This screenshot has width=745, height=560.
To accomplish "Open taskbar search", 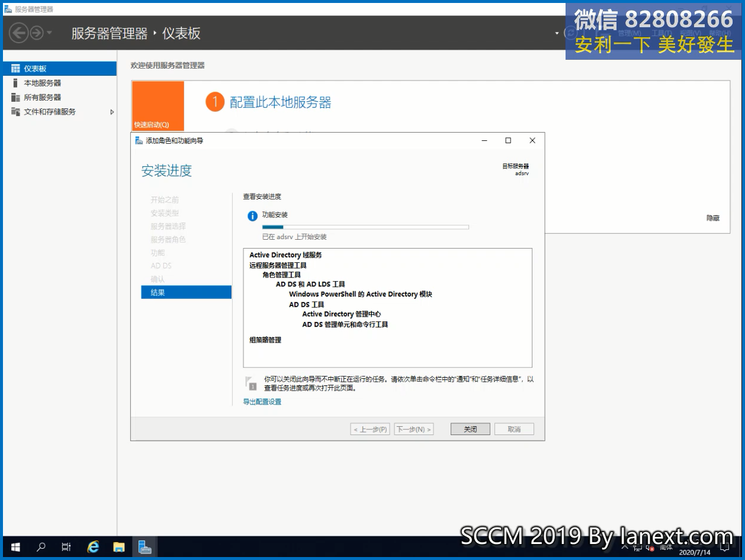I will coord(41,547).
